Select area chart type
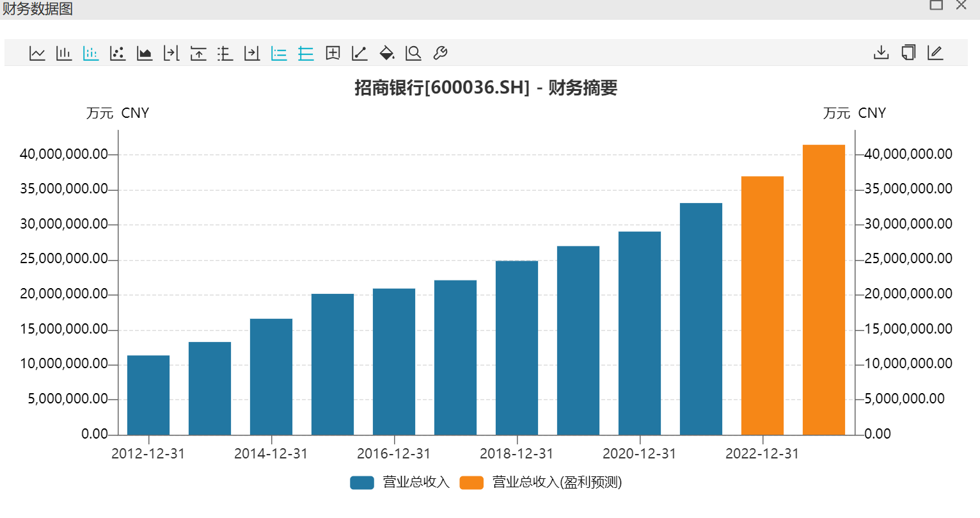The image size is (980, 518). click(145, 53)
